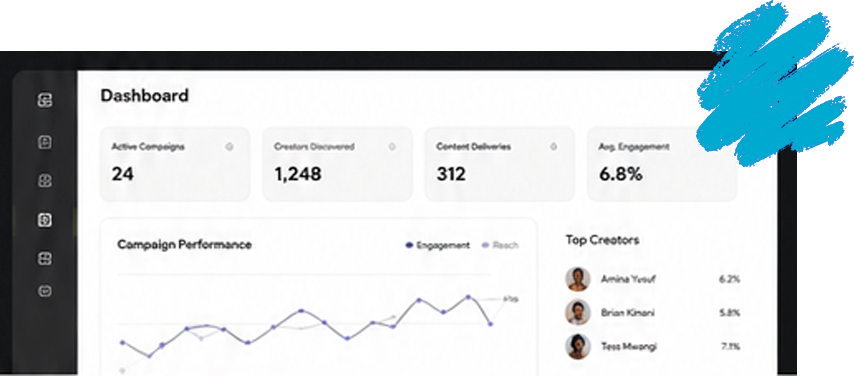Viewport: 854px width, 376px height.
Task: Click Brian Kimani's 5.8% engagement value
Action: (x=729, y=313)
